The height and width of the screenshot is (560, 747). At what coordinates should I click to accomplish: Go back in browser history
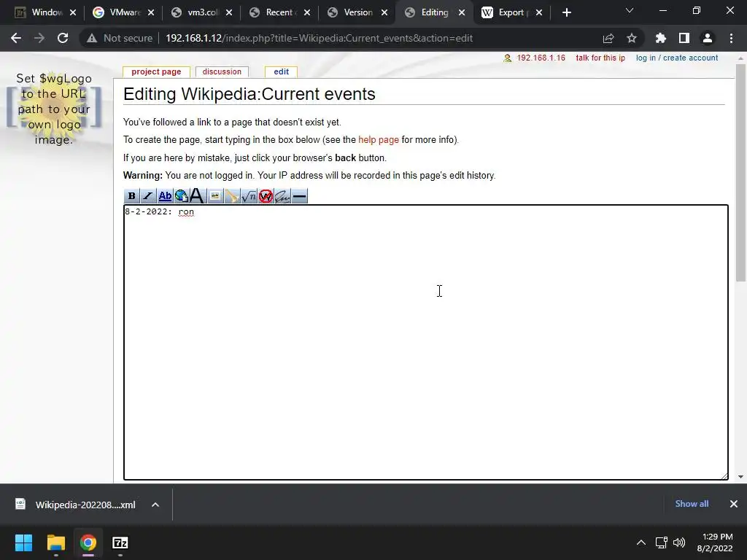[x=16, y=38]
